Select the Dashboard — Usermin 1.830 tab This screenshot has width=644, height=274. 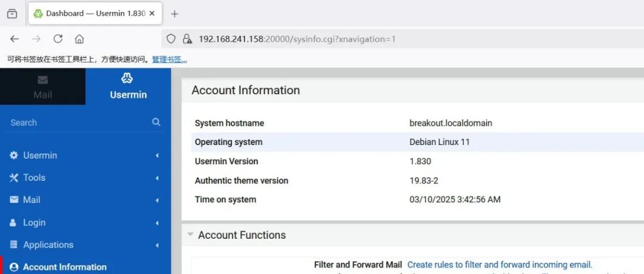[95, 13]
